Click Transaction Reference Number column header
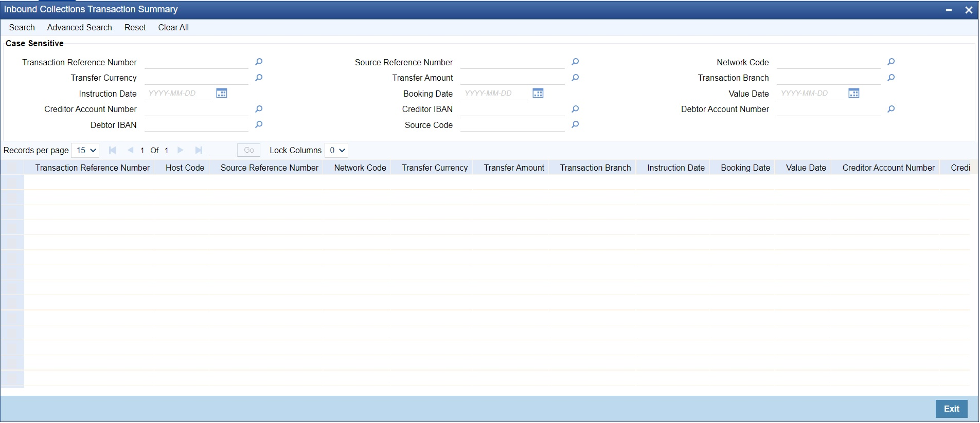 (93, 168)
